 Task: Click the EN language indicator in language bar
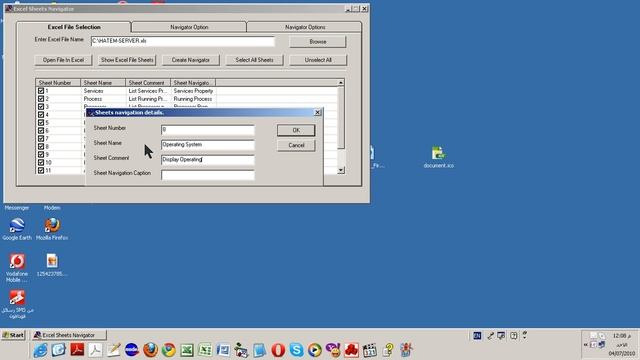coord(477,336)
